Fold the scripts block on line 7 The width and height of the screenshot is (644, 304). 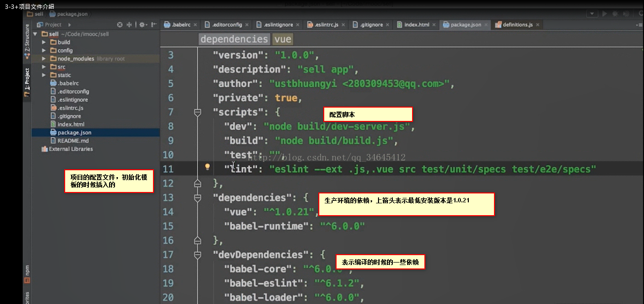198,113
